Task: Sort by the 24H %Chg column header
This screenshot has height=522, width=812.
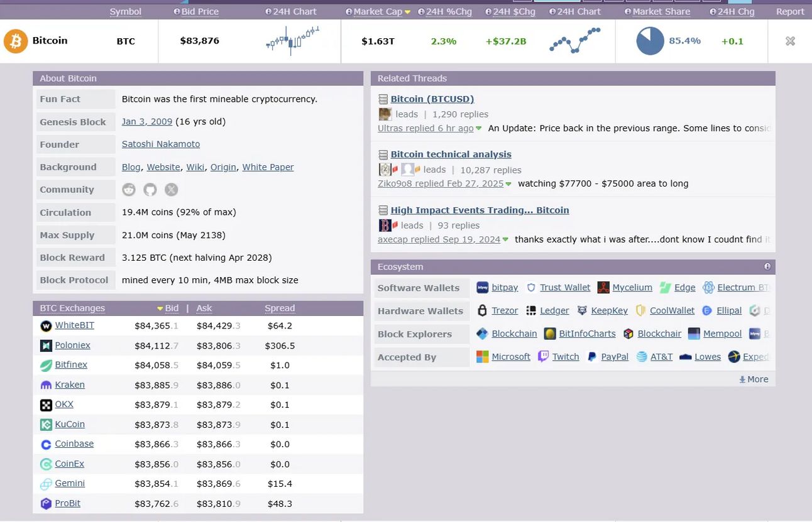Action: point(449,11)
